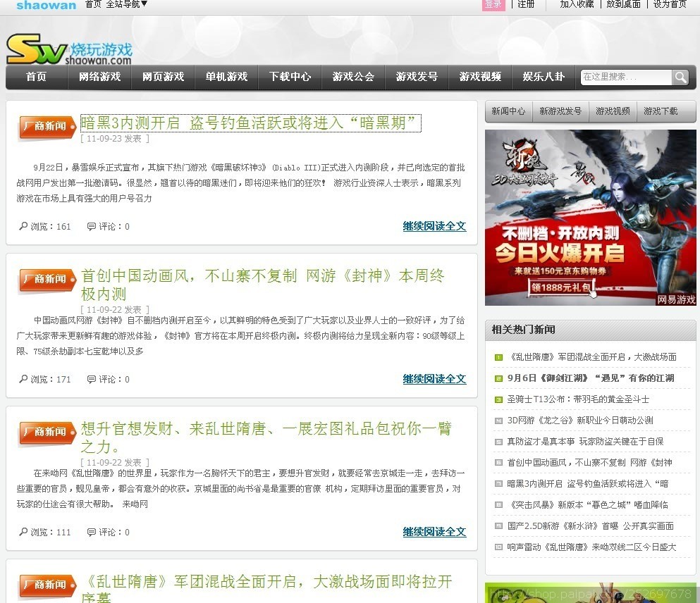The image size is (700, 603).
Task: Click the 注册 register link
Action: tap(526, 4)
